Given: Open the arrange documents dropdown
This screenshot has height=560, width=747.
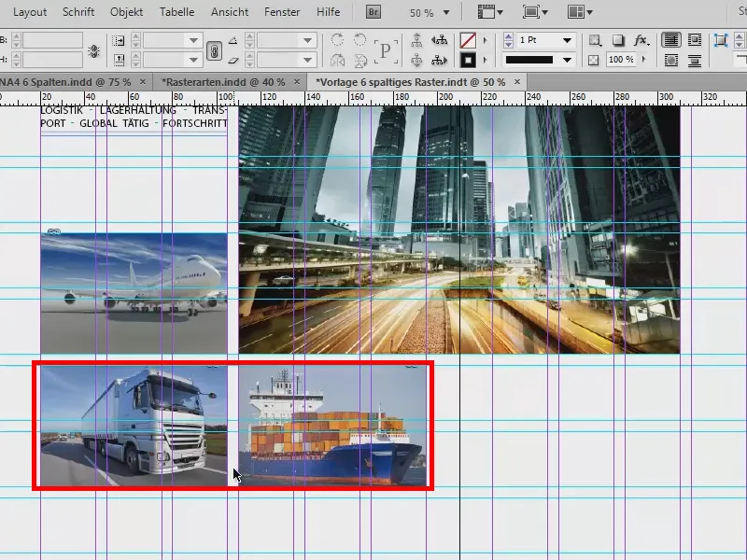Looking at the screenshot, I should tap(580, 12).
